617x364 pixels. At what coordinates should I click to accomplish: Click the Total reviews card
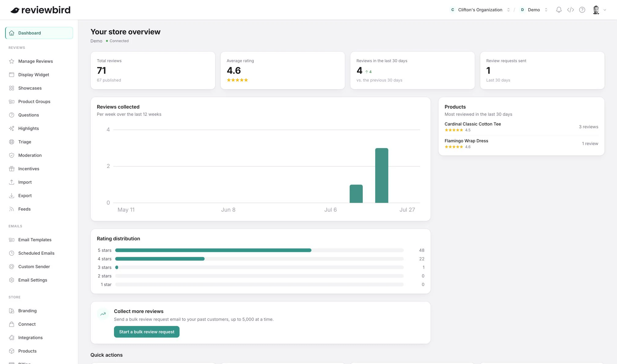tap(153, 70)
